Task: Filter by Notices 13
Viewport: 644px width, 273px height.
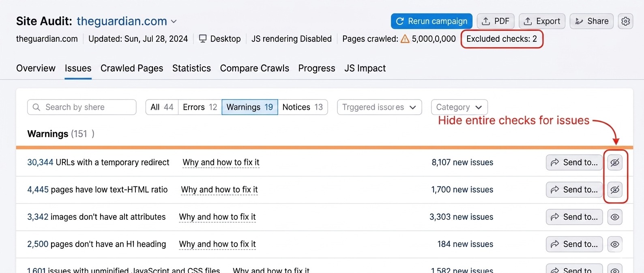Action: coord(303,107)
